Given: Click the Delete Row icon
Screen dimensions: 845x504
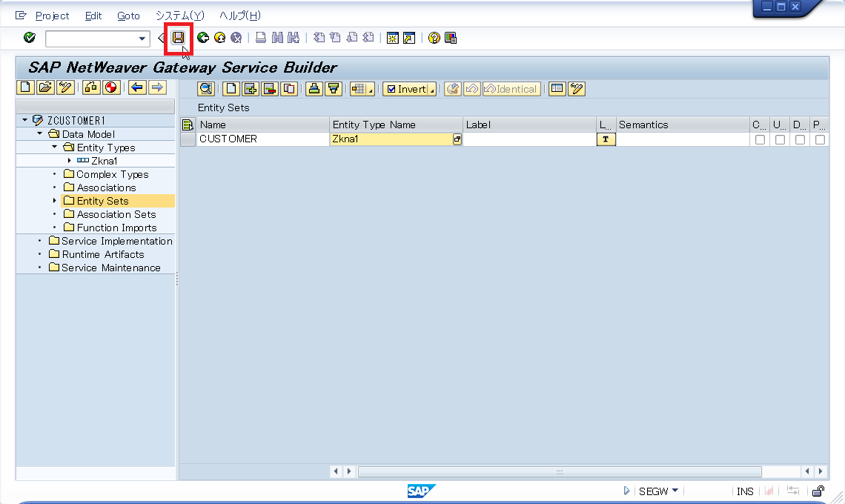Looking at the screenshot, I should tap(270, 89).
